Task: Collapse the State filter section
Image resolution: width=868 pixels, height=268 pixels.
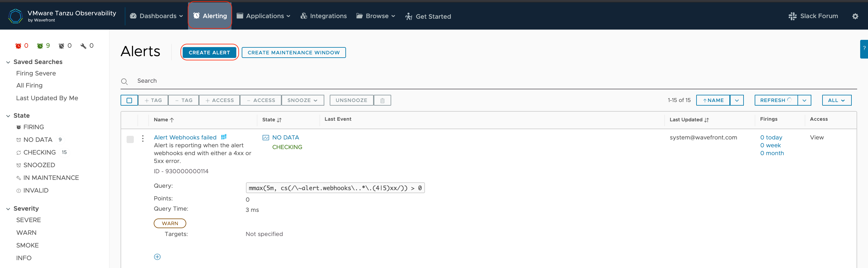Action: (x=8, y=116)
